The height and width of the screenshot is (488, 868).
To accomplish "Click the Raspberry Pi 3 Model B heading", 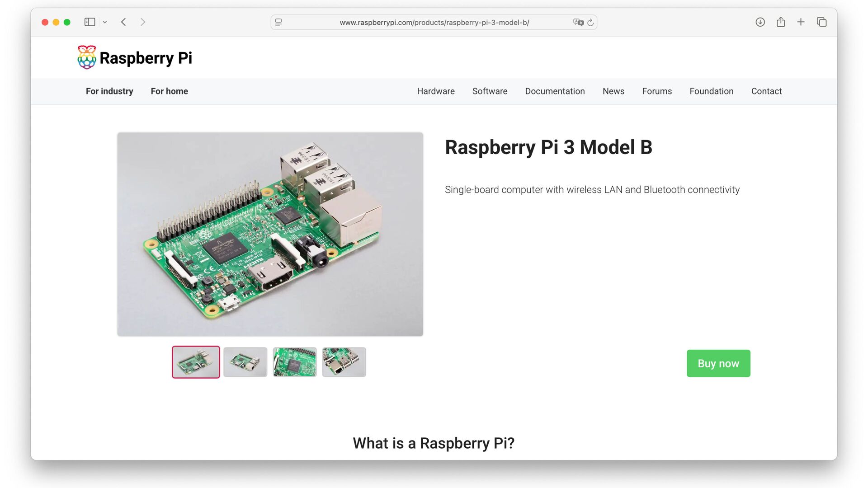I will tap(548, 147).
